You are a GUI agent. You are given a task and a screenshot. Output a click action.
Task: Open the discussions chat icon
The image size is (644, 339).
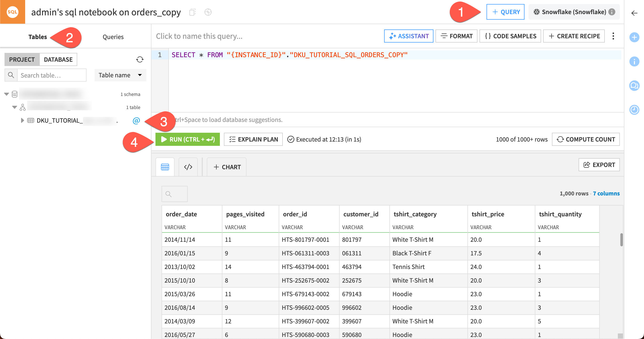pos(635,86)
